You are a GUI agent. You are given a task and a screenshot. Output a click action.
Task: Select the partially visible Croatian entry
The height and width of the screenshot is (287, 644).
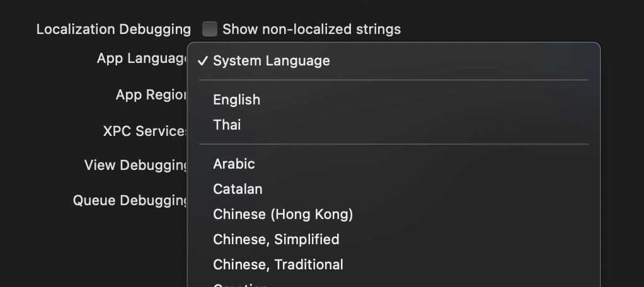click(x=240, y=284)
